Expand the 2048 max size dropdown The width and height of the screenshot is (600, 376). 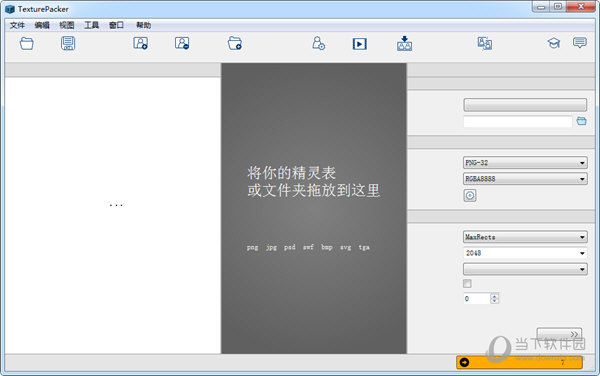coord(525,253)
